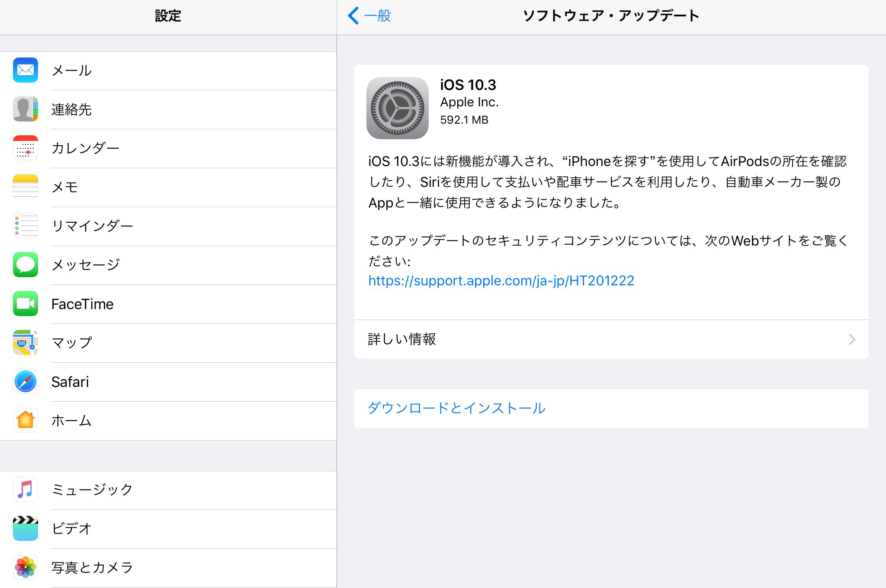Screen dimensions: 886x588
Task: Select the ホーム label in sidebar
Action: tap(71, 421)
